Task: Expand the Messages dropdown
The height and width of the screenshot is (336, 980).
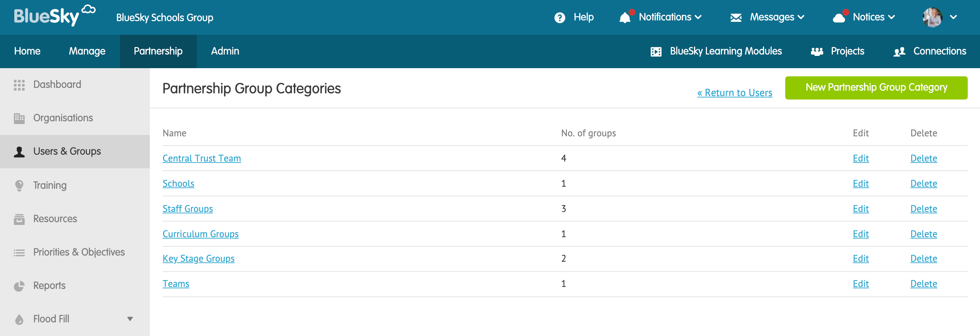Action: click(801, 17)
